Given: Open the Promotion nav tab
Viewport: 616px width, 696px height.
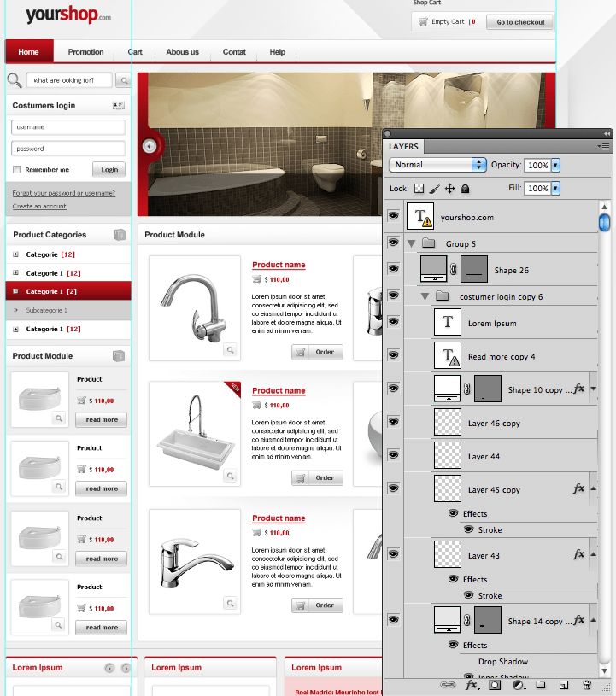Looking at the screenshot, I should [x=85, y=52].
